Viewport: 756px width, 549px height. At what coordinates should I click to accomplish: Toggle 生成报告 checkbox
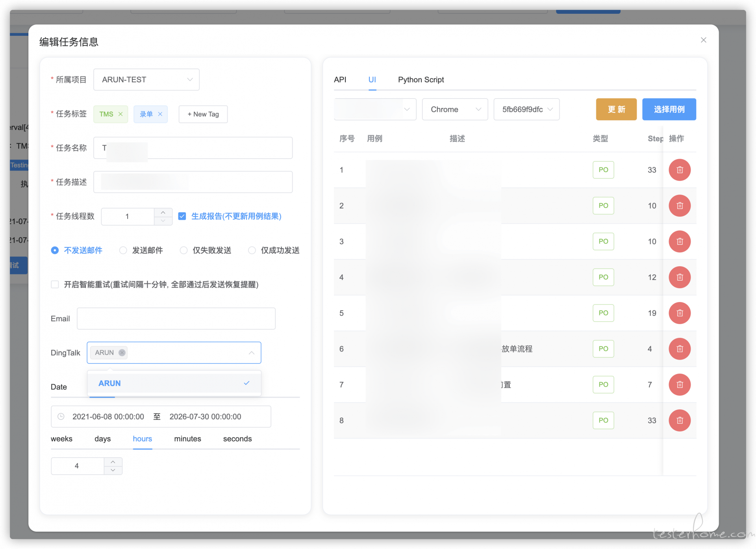pos(182,216)
